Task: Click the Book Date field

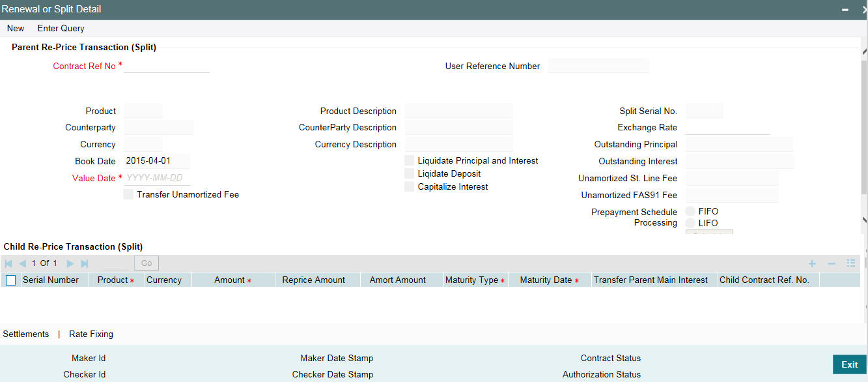Action: [x=157, y=161]
